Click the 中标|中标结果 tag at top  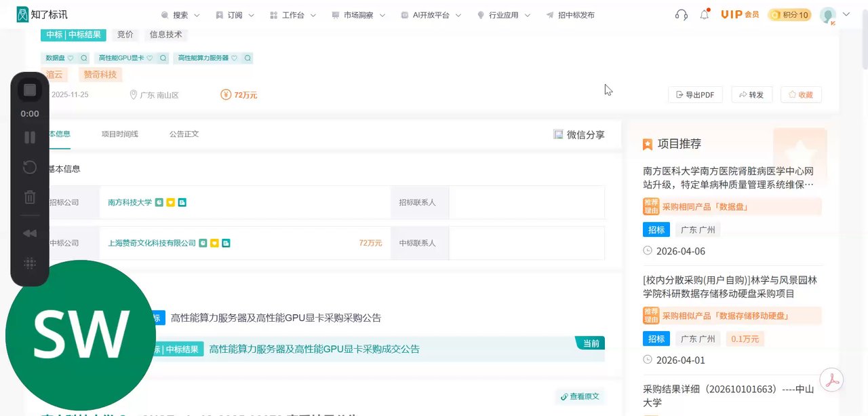tap(74, 34)
